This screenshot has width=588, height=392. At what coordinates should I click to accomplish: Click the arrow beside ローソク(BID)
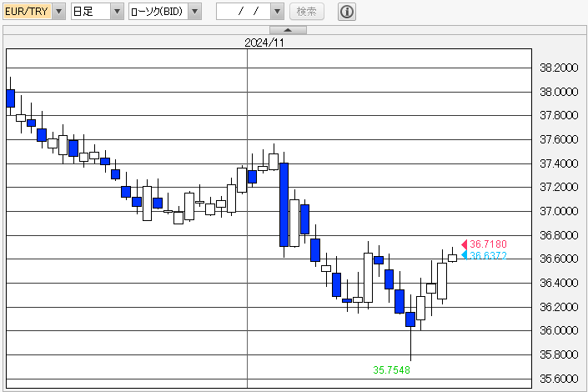(x=194, y=11)
